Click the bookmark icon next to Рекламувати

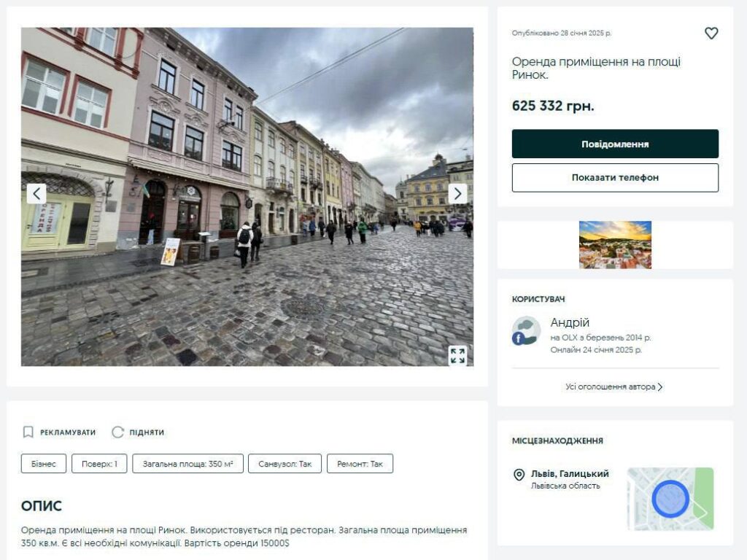[28, 432]
